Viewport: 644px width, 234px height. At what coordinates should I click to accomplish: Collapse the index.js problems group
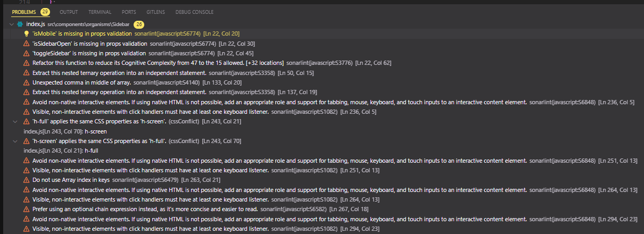12,24
